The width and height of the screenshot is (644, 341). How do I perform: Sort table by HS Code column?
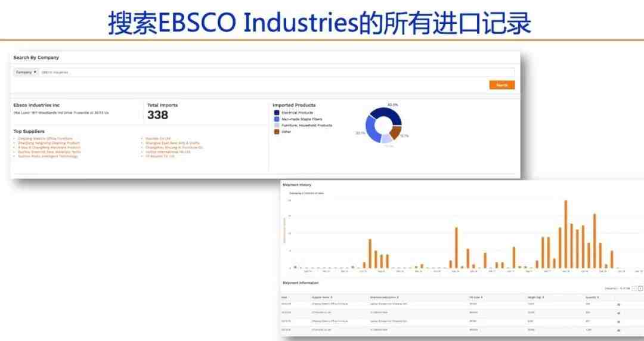(476, 297)
